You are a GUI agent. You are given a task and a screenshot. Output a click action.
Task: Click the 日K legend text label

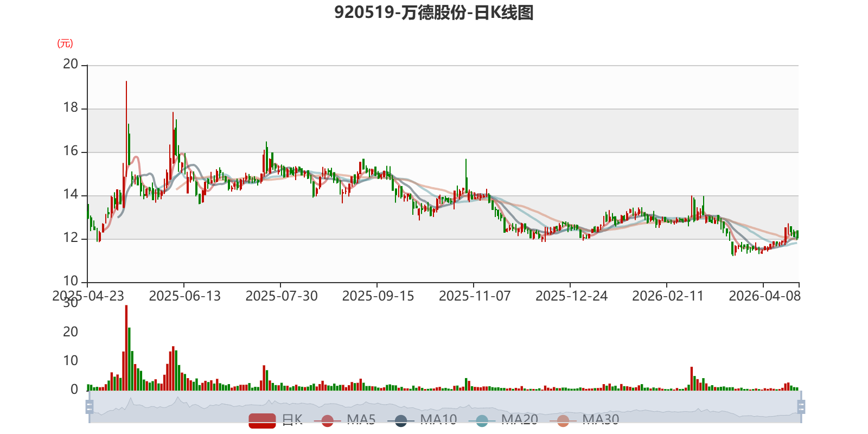coord(292,420)
